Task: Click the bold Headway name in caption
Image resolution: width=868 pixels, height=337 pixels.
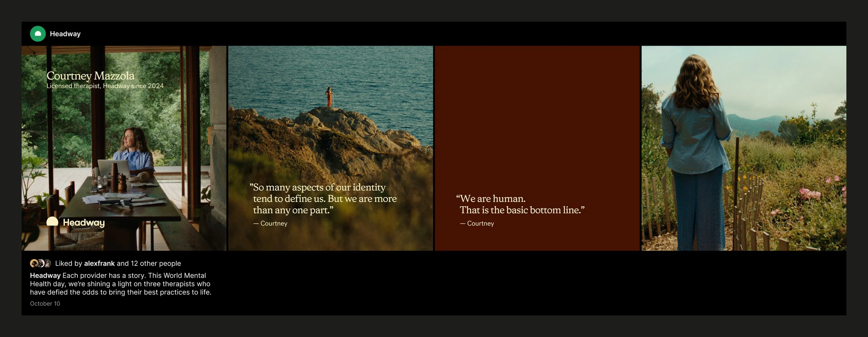Action: click(45, 276)
